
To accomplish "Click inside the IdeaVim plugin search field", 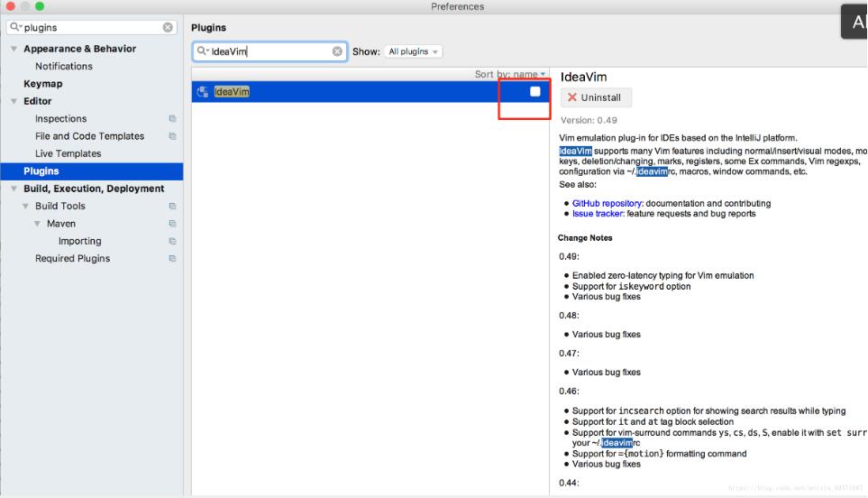I will 270,51.
